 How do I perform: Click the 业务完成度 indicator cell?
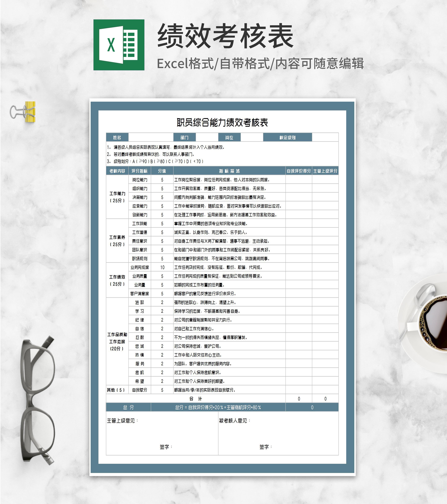140,267
